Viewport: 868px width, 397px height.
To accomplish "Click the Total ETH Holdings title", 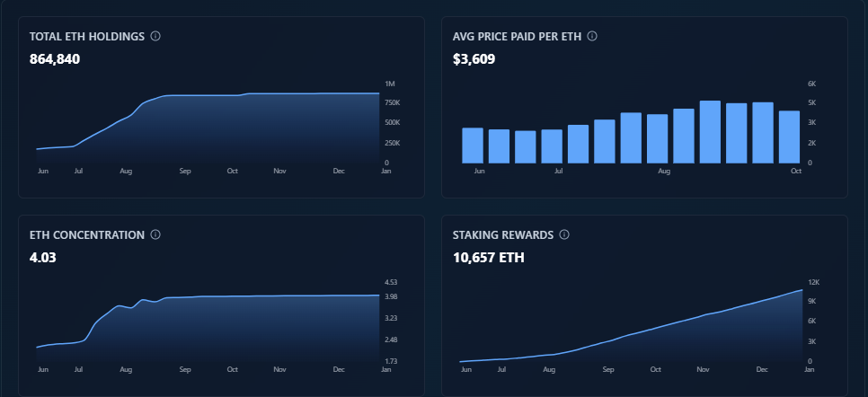I will click(87, 37).
